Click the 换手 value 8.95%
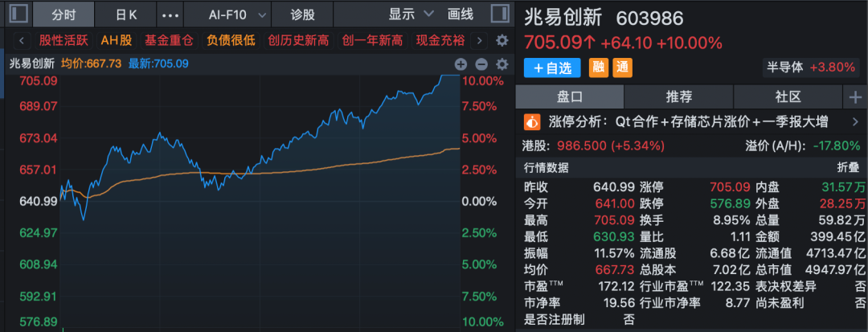This screenshot has width=868, height=332. (731, 219)
